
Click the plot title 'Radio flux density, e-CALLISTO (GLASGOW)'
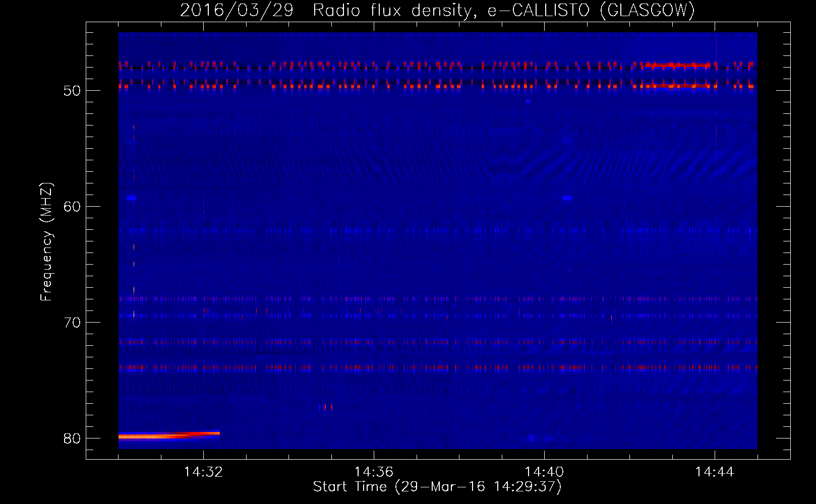[504, 11]
